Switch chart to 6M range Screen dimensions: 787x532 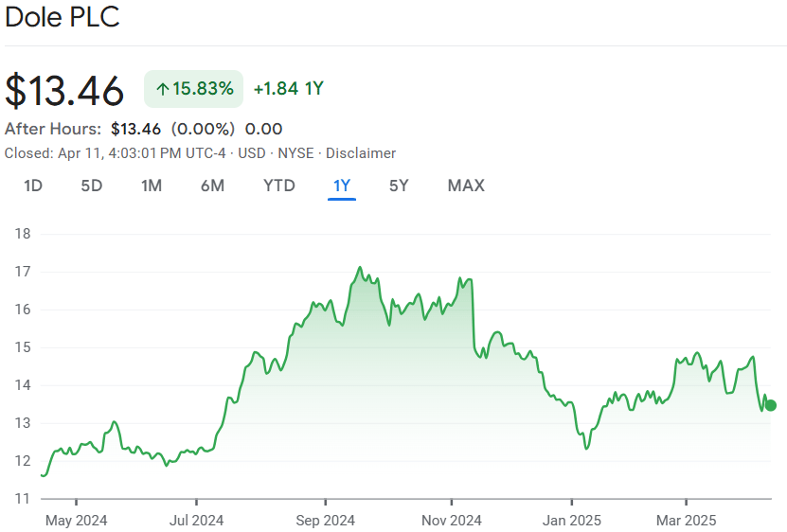coord(212,186)
